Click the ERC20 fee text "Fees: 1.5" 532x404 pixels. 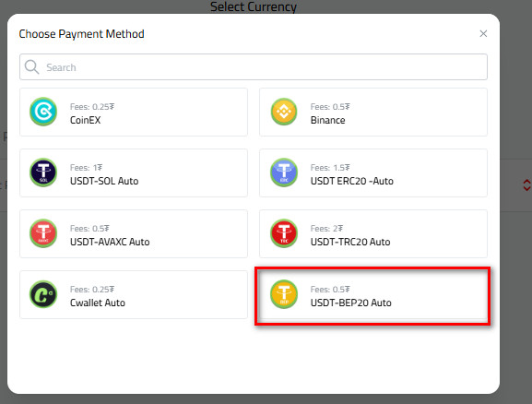330,168
